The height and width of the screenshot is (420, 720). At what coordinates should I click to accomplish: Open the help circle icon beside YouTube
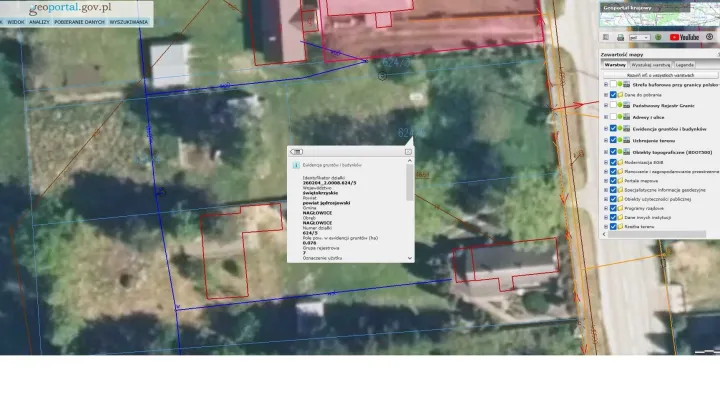(709, 37)
